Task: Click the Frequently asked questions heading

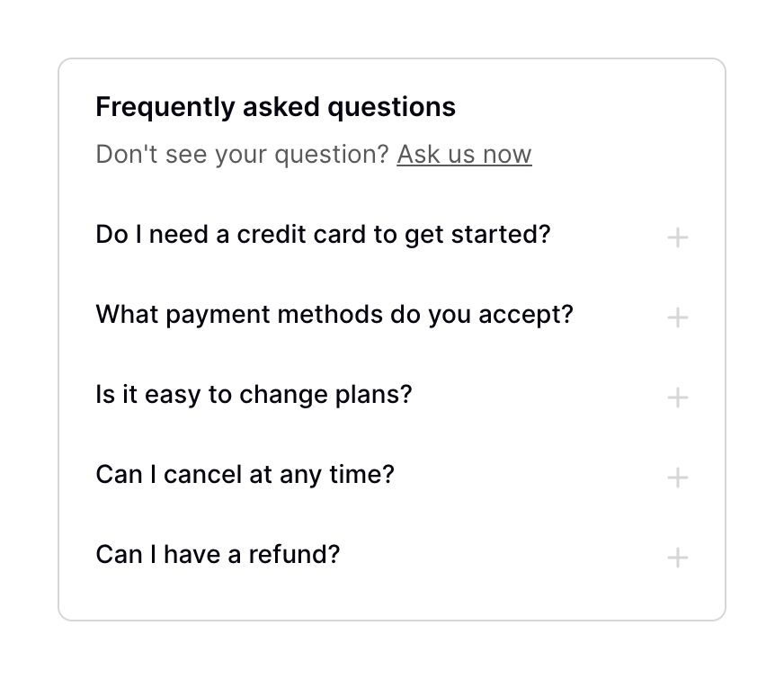Action: coord(275,106)
